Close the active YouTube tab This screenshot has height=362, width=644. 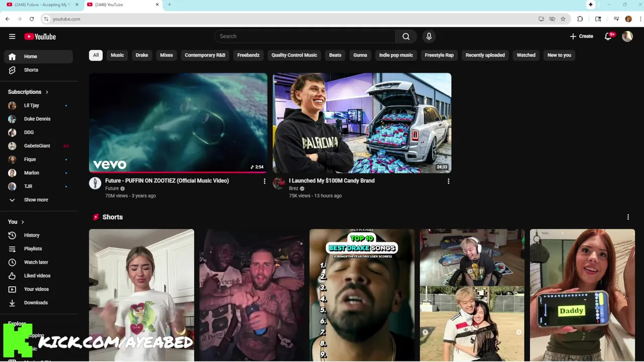click(x=157, y=5)
